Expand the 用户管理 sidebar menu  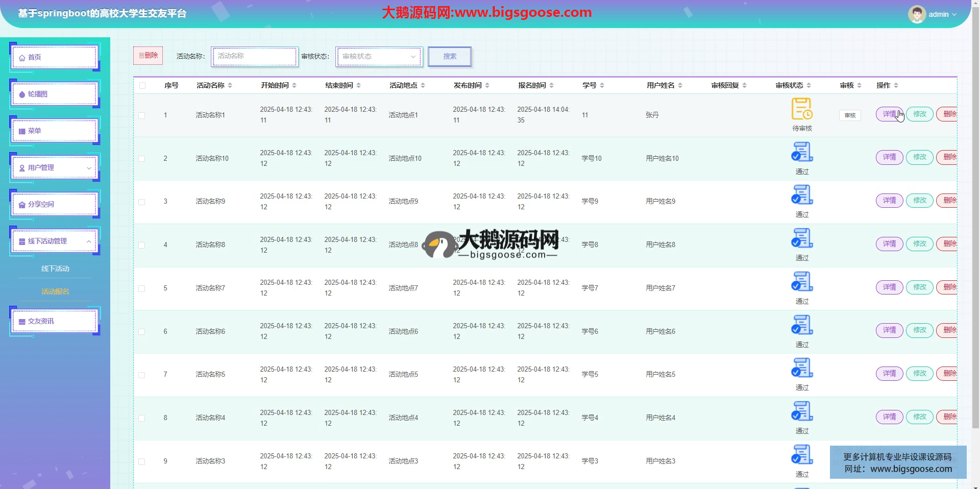click(55, 167)
